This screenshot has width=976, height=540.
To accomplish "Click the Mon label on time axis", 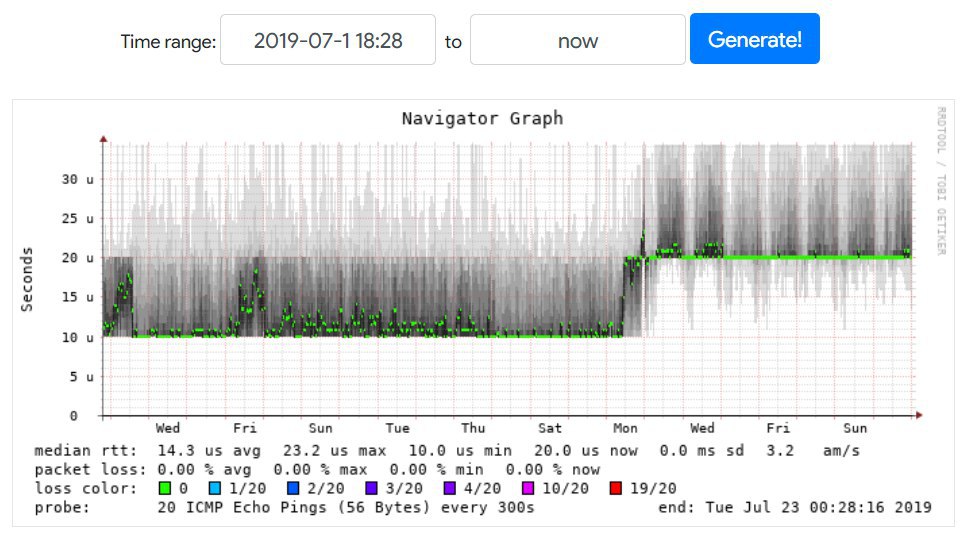I will [626, 428].
